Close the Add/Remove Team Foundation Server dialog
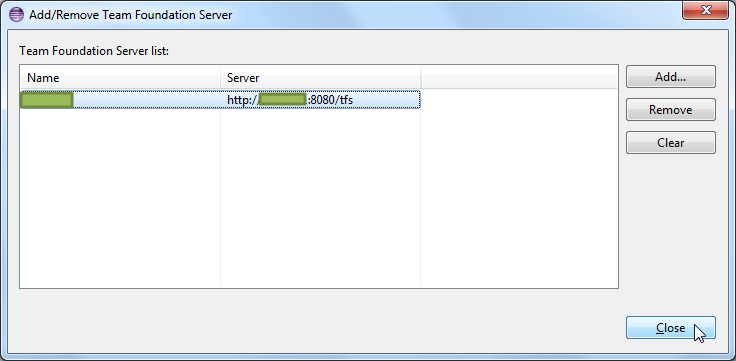This screenshot has width=736, height=361. coord(670,328)
